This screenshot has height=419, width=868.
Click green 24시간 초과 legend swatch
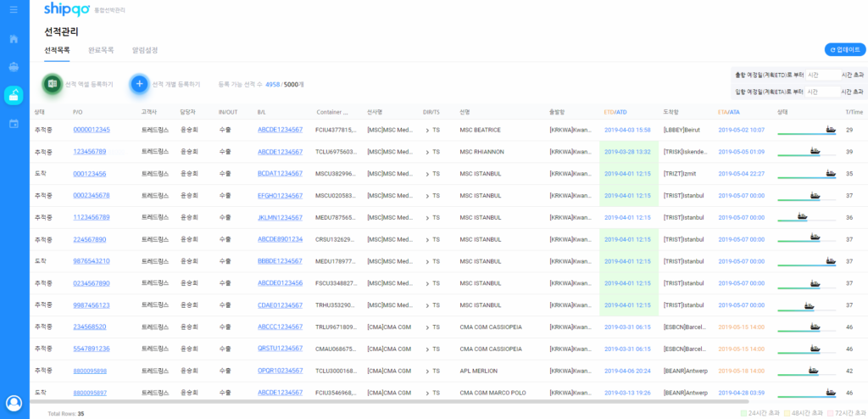[x=743, y=413]
